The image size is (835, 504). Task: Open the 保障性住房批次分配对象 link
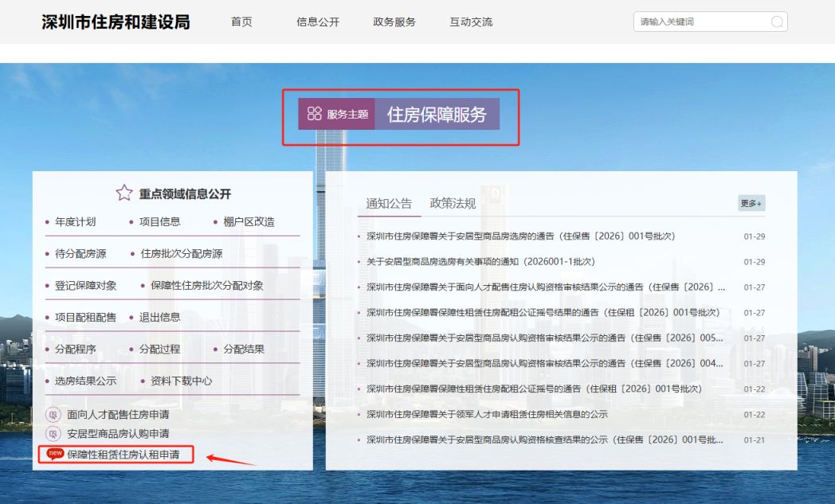pos(206,286)
